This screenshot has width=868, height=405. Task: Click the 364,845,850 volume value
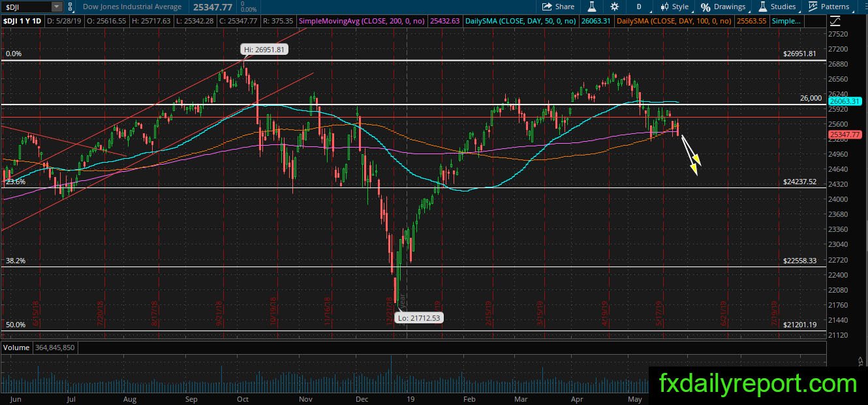coord(54,348)
